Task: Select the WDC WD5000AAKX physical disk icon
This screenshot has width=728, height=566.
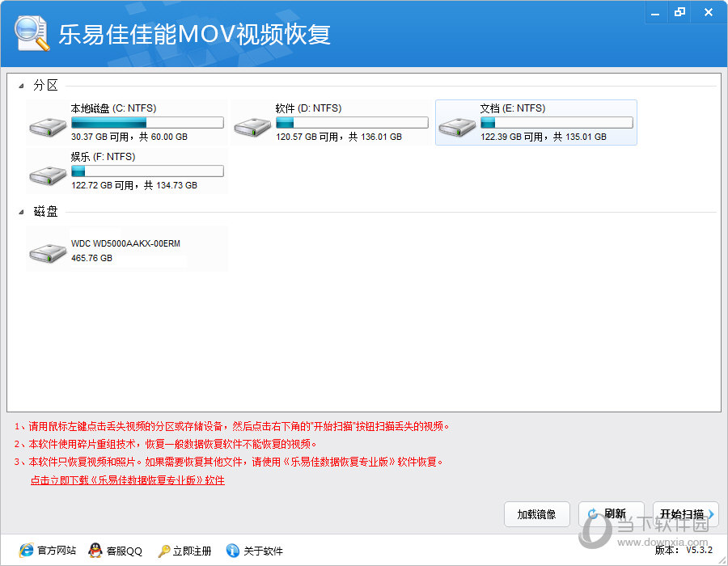Action: click(x=48, y=253)
